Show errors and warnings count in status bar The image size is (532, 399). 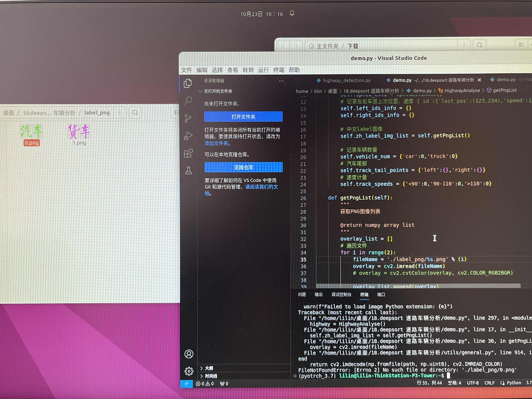point(205,384)
